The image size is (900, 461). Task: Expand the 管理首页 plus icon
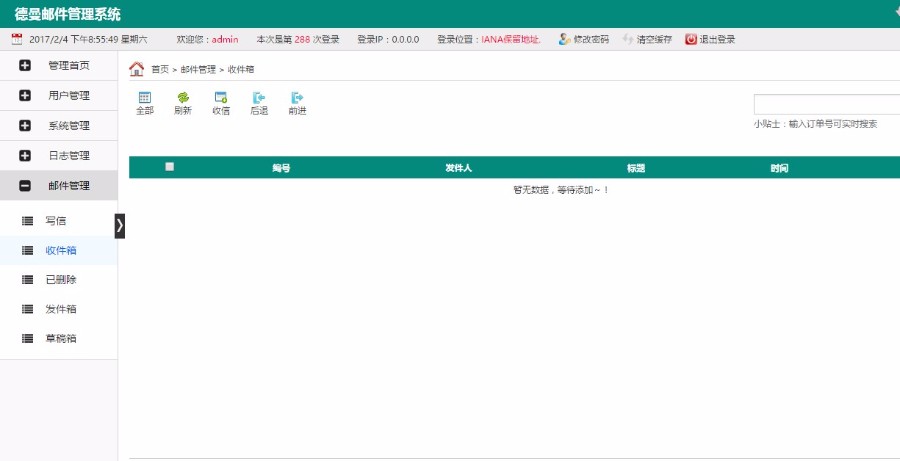25,65
